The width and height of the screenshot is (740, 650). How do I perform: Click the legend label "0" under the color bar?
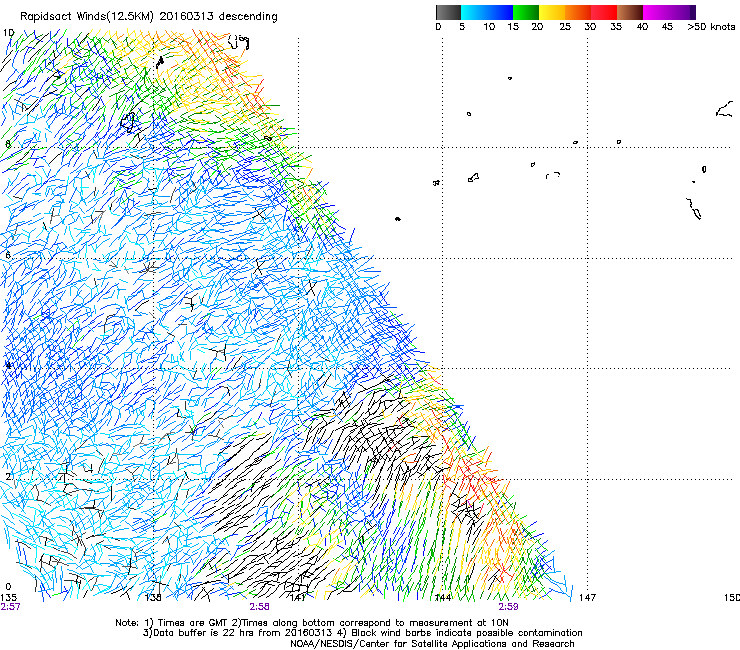[438, 27]
